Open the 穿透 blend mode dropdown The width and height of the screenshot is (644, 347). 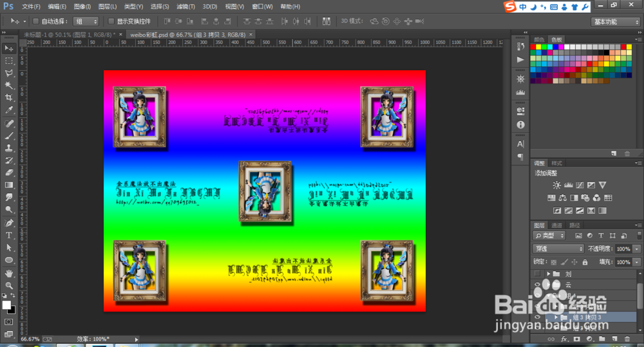(x=558, y=249)
